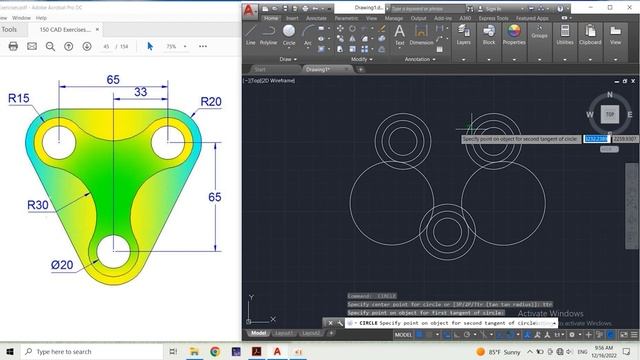Open the Block panel button
640x360 pixels.
click(489, 35)
